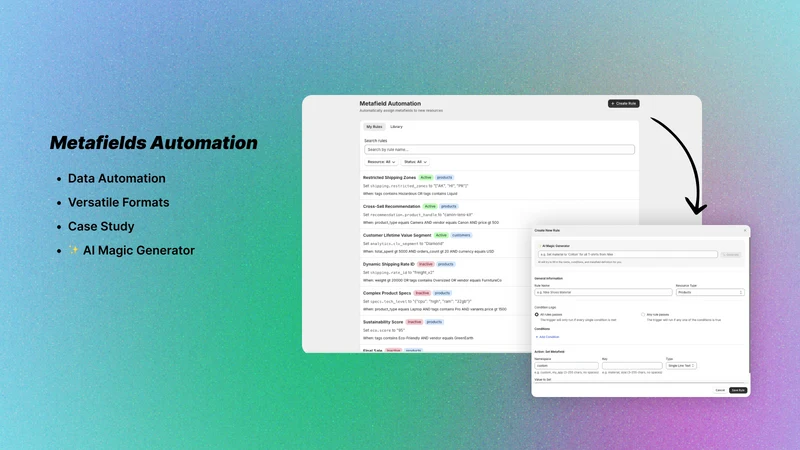Click Active badge on Customer Lifetime Value Segment
The width and height of the screenshot is (800, 450).
441,235
